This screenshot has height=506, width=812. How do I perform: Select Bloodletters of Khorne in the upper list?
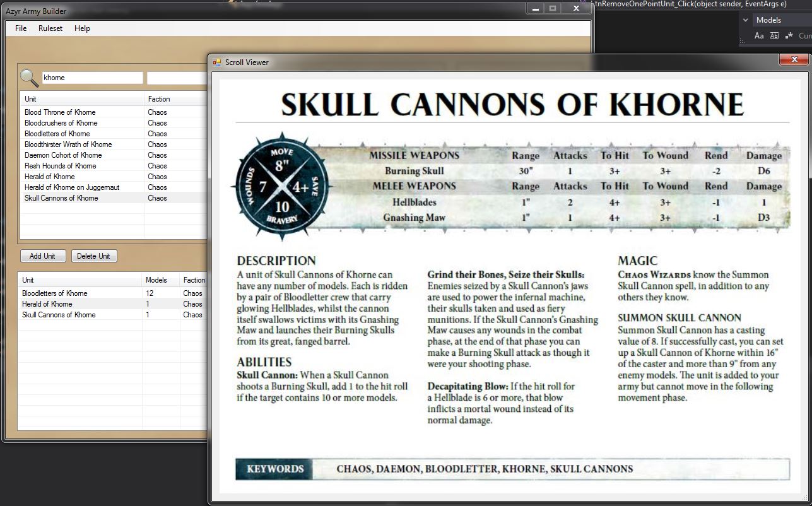[114, 134]
